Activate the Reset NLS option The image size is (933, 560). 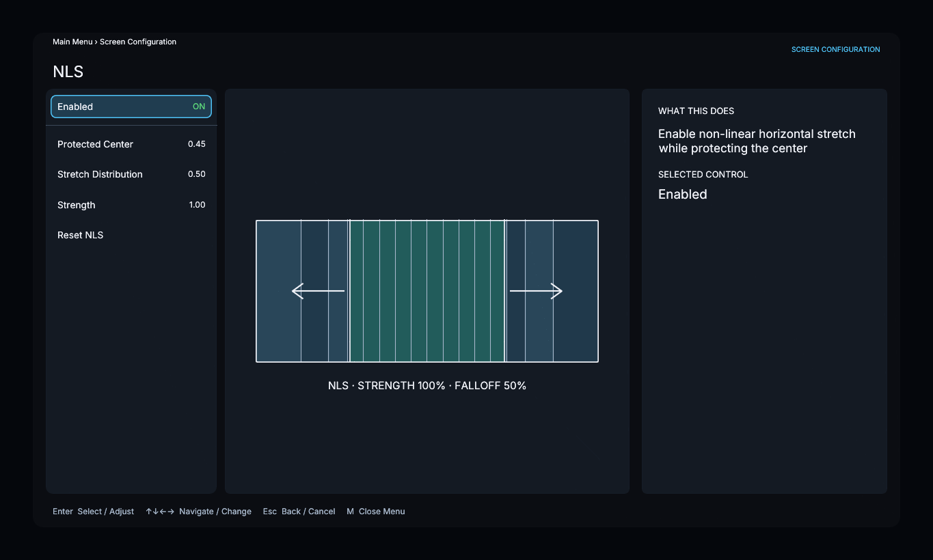(131, 235)
